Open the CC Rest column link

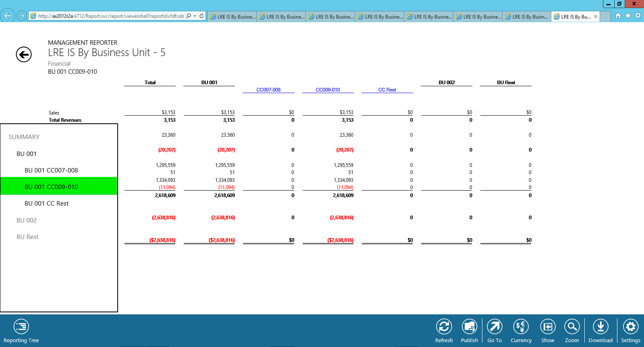[387, 90]
